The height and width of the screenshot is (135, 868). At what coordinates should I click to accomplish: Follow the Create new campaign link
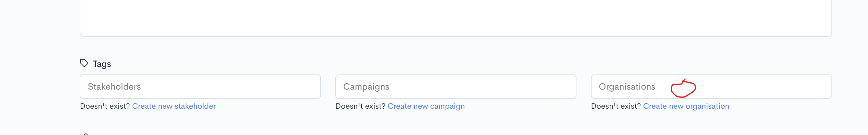[426, 106]
